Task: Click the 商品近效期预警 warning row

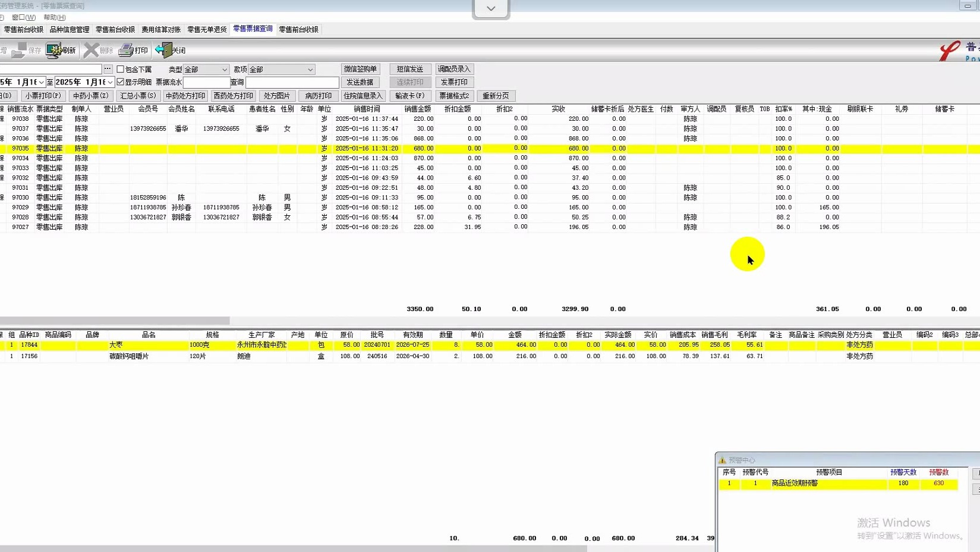Action: point(838,484)
